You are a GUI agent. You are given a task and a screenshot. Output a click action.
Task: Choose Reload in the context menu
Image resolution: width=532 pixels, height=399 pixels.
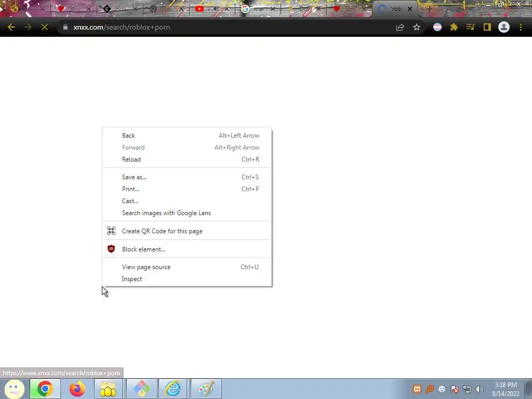(x=187, y=159)
